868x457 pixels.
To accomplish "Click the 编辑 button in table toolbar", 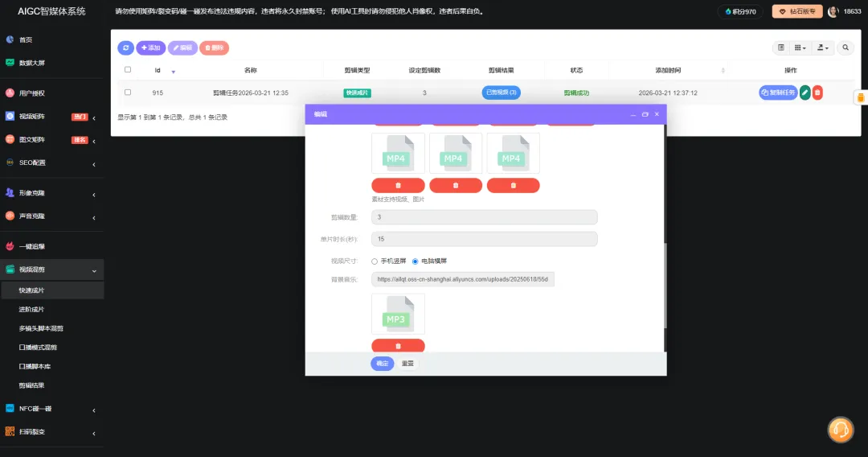I will 182,47.
